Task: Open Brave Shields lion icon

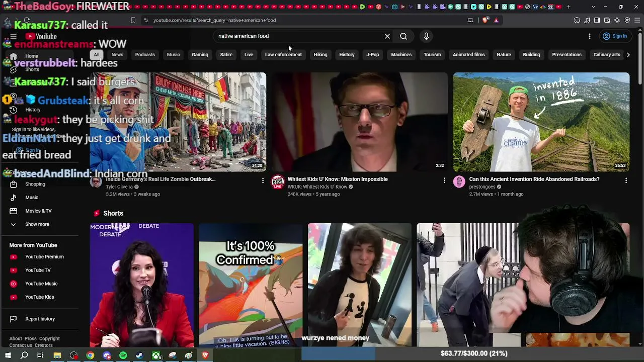Action: pyautogui.click(x=485, y=20)
